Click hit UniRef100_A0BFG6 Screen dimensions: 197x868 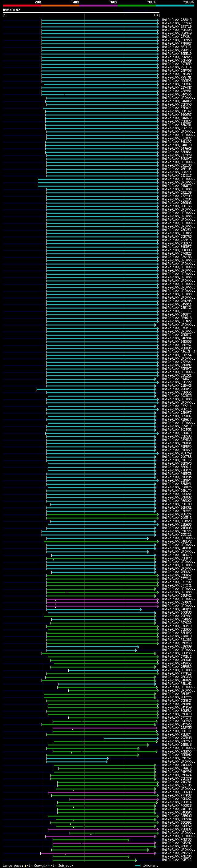(x=176, y=840)
